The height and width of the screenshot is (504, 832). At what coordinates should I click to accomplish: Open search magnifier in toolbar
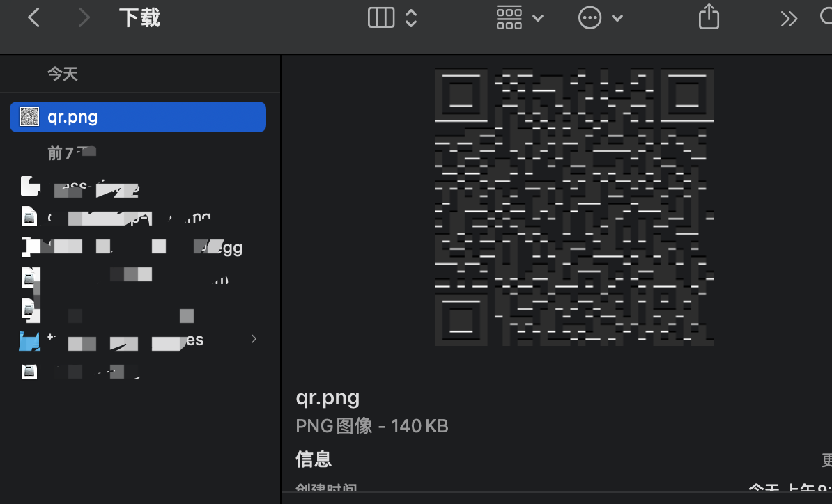pos(826,17)
